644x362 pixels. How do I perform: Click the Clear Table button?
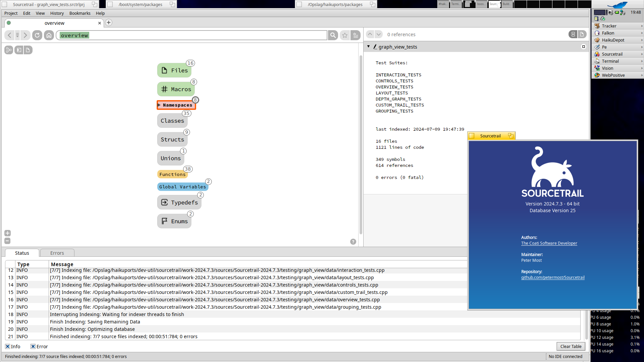pyautogui.click(x=571, y=347)
